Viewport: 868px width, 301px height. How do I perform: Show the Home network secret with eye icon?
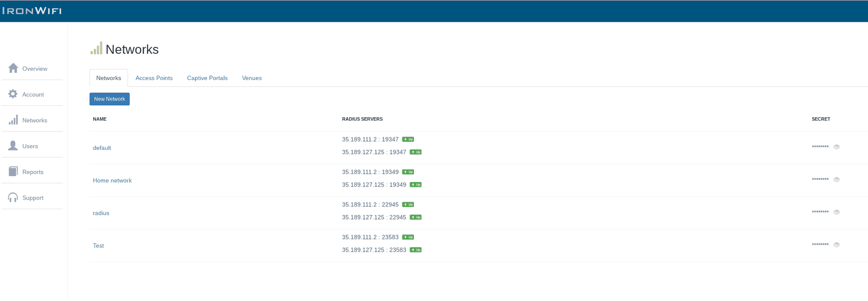pyautogui.click(x=837, y=179)
